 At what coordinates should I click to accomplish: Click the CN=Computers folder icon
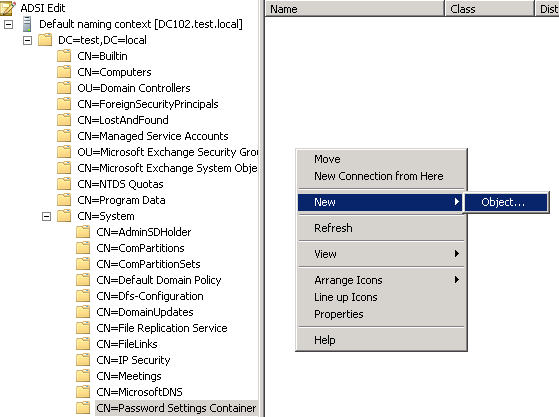point(64,72)
